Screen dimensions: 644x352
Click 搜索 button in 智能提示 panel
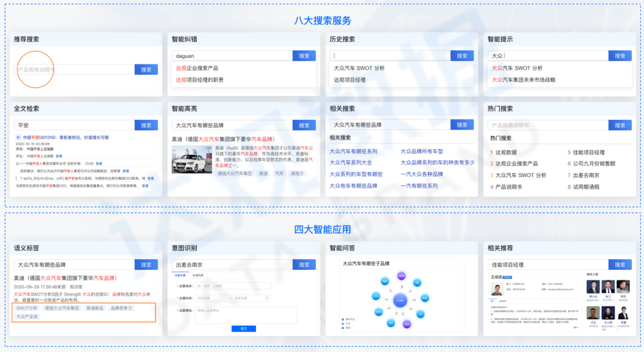(620, 56)
